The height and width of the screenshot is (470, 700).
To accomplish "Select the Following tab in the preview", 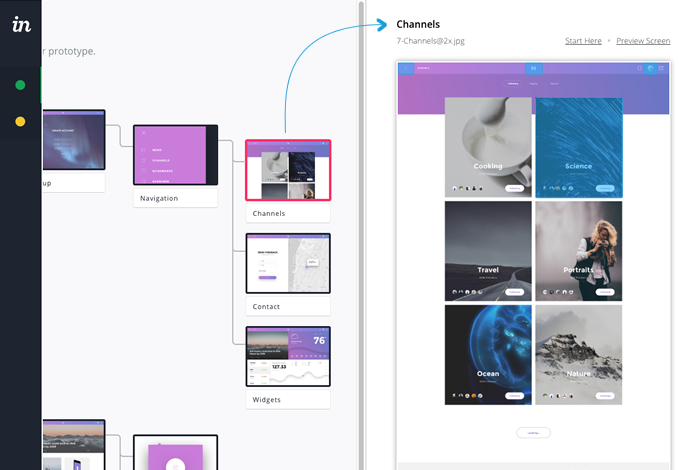I will click(513, 83).
